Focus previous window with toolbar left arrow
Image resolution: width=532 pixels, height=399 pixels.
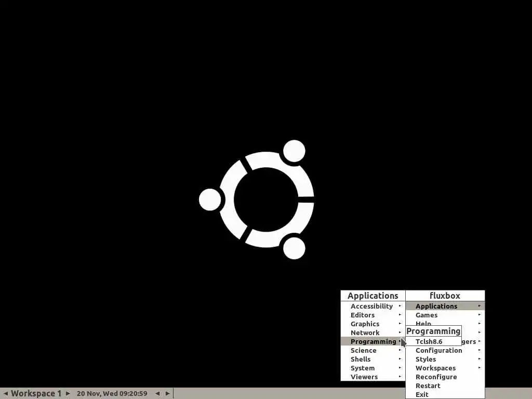(x=157, y=394)
